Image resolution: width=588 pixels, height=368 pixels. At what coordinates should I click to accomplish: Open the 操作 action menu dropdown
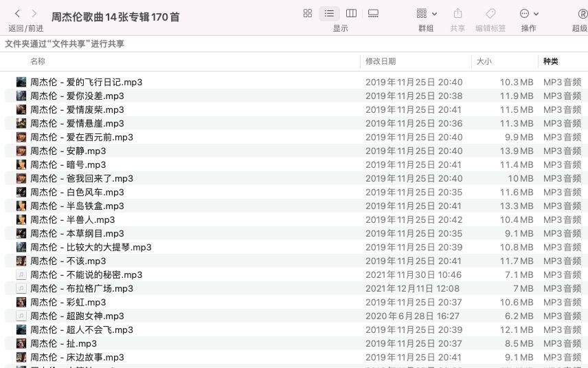tap(529, 14)
